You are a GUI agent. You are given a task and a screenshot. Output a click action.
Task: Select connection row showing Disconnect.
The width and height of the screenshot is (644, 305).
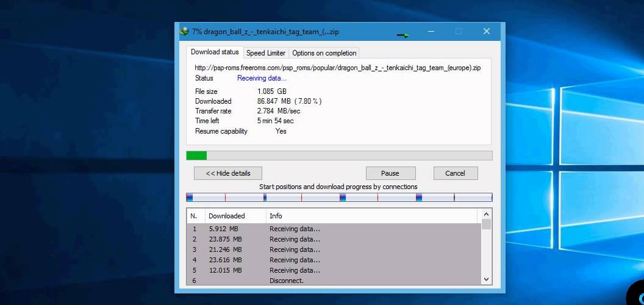tap(334, 281)
